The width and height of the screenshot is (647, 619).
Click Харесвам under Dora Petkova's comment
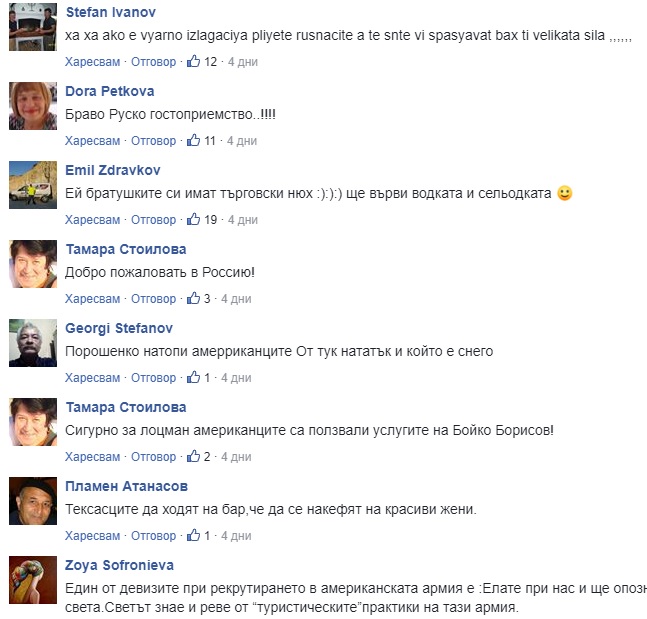point(92,141)
